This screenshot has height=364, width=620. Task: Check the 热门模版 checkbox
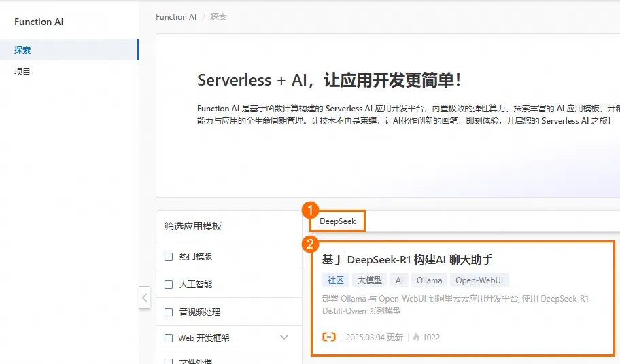[x=169, y=257]
